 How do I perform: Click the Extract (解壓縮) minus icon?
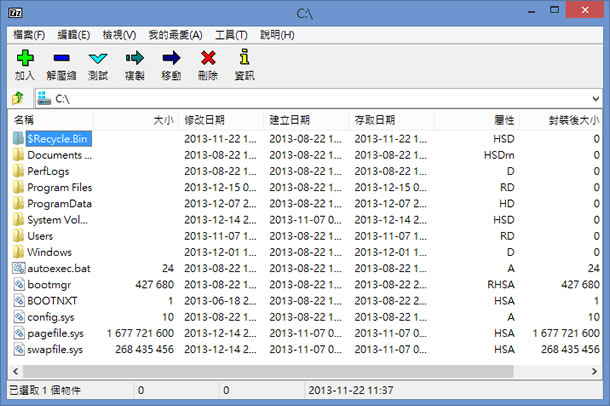(61, 58)
